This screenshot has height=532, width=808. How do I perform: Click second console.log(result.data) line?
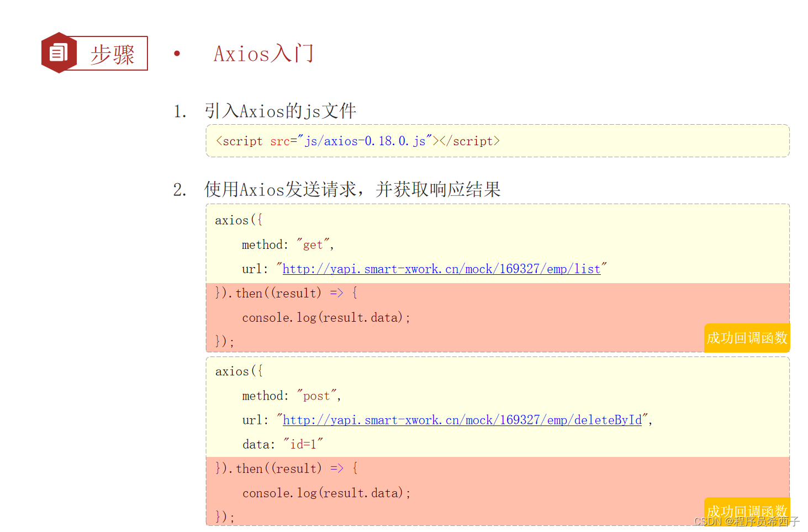[326, 493]
